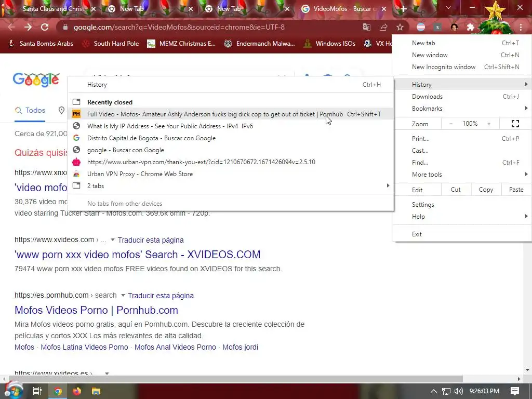Click the volume speaker icon in tray
Screen dimensions: 532x399
[x=458, y=391]
